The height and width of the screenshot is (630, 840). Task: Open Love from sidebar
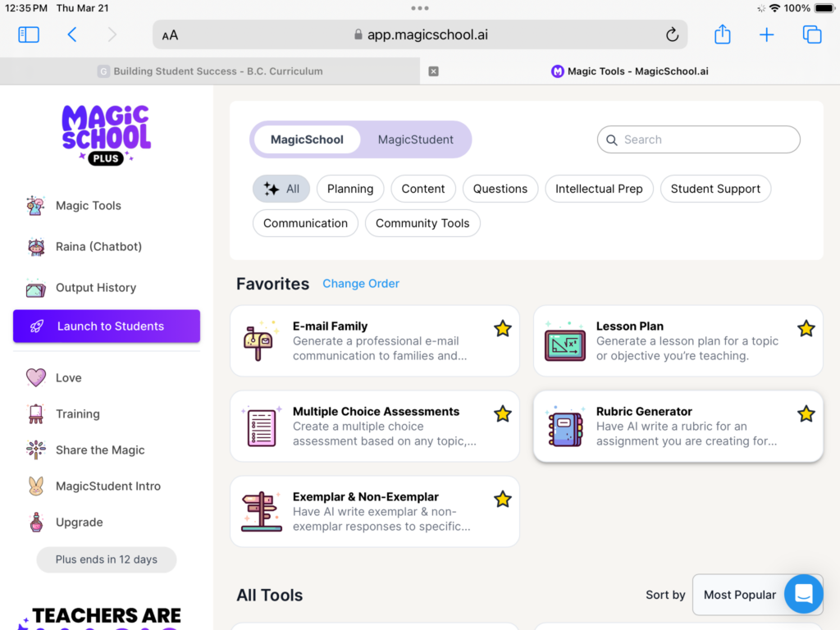[x=107, y=377]
